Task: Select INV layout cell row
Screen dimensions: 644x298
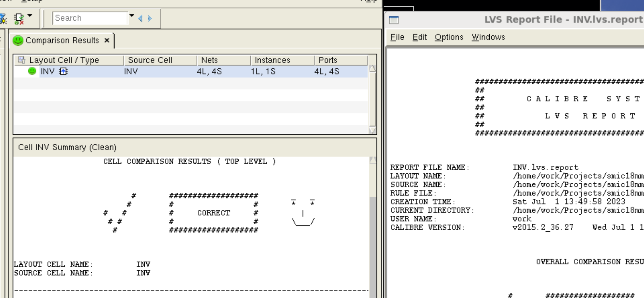Action: click(x=191, y=71)
